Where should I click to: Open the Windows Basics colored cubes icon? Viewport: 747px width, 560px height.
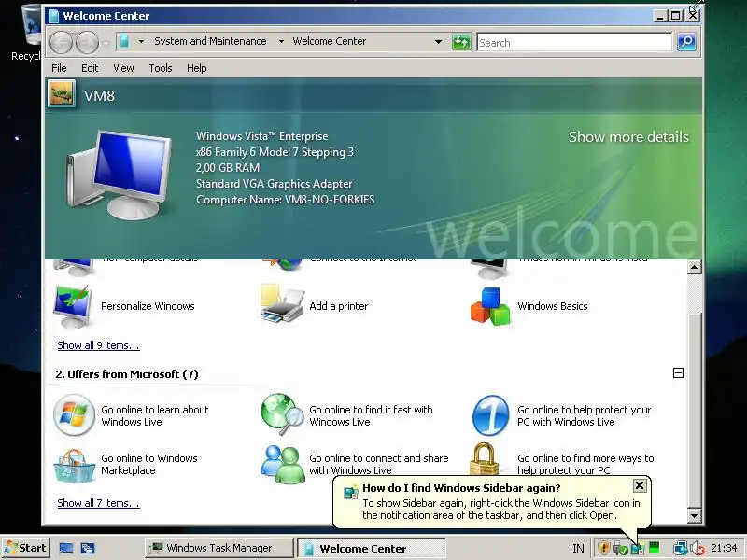point(491,306)
